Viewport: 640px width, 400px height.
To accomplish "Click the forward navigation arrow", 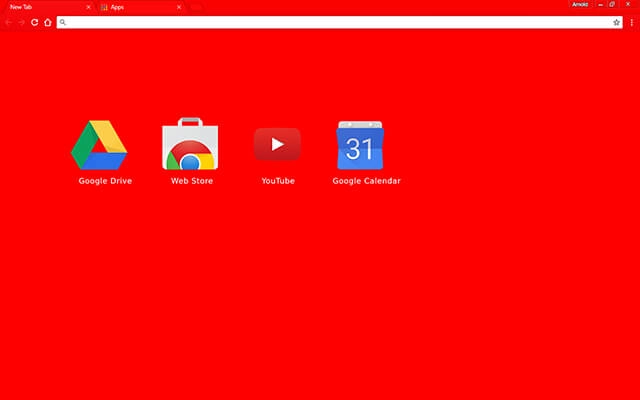I will [22, 22].
